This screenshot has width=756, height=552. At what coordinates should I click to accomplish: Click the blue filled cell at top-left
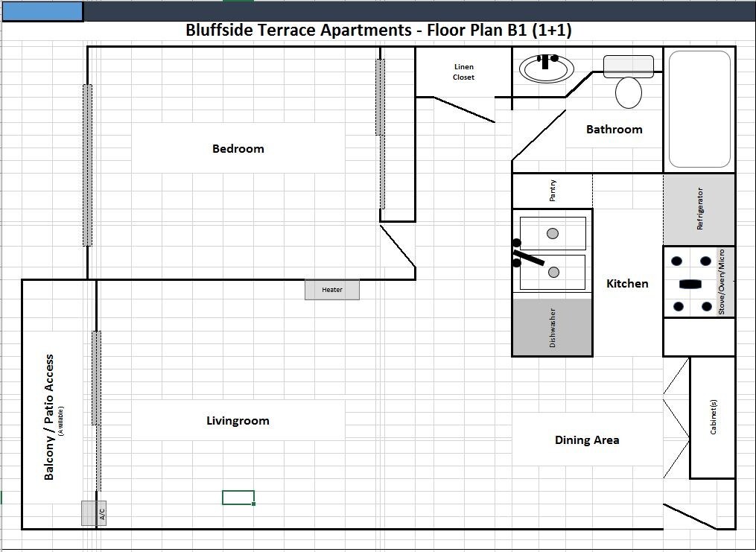42,11
